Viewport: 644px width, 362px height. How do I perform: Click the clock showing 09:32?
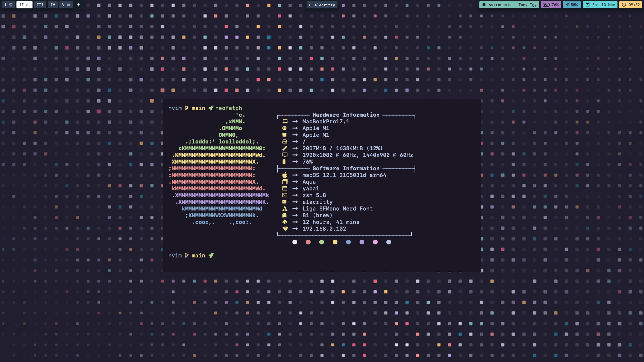(631, 5)
